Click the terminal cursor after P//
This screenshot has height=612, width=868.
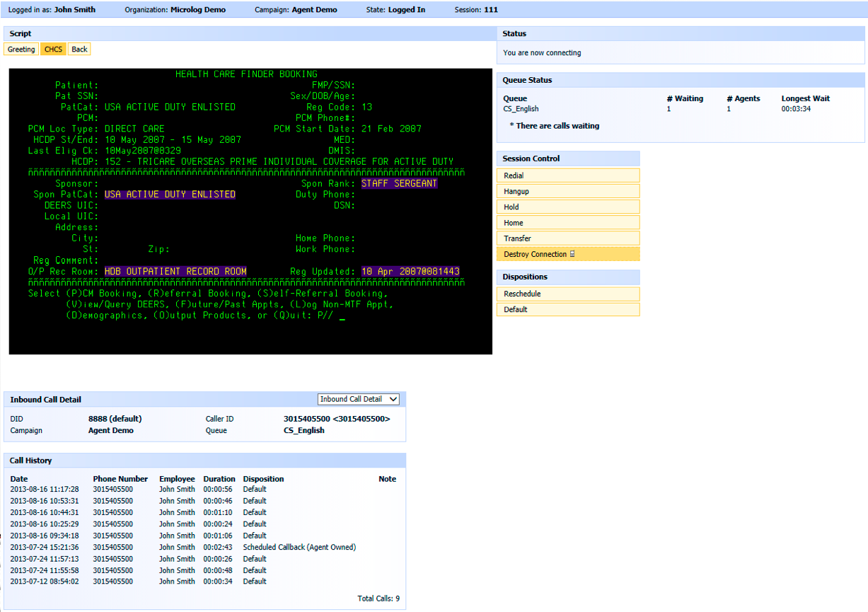pyautogui.click(x=342, y=316)
